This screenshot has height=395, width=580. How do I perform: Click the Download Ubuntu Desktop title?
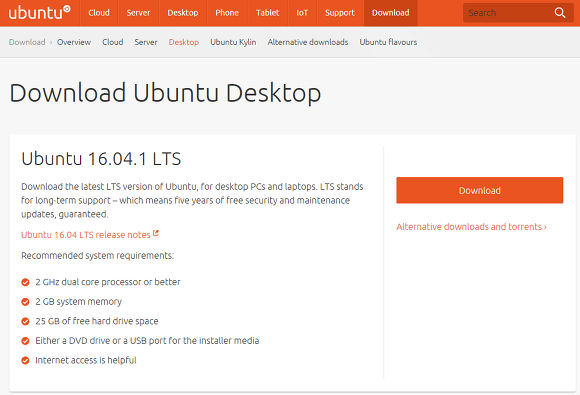pos(165,93)
